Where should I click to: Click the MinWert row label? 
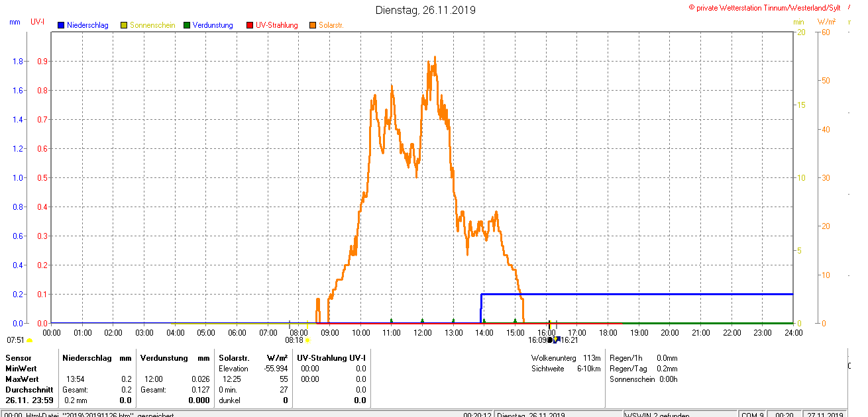pyautogui.click(x=21, y=368)
